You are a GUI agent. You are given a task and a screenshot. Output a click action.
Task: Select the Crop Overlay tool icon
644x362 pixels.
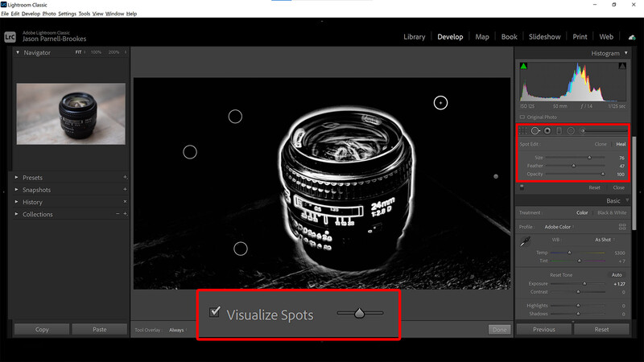click(x=522, y=131)
